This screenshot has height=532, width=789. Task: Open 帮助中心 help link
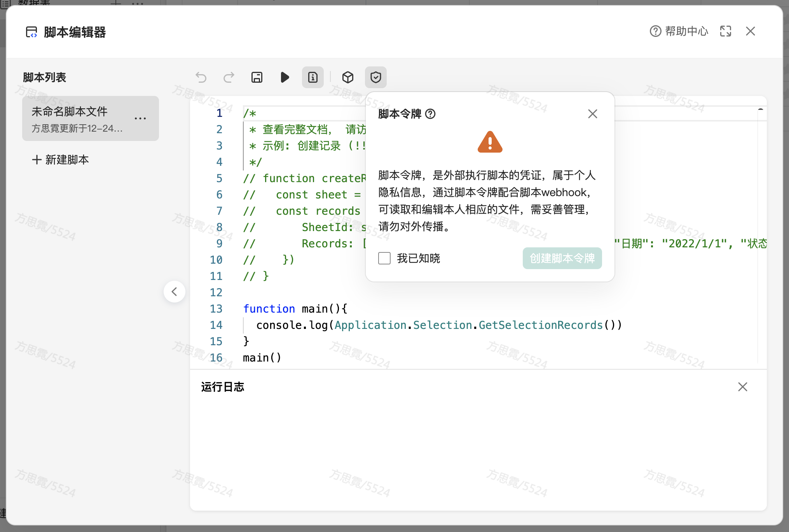pos(679,31)
